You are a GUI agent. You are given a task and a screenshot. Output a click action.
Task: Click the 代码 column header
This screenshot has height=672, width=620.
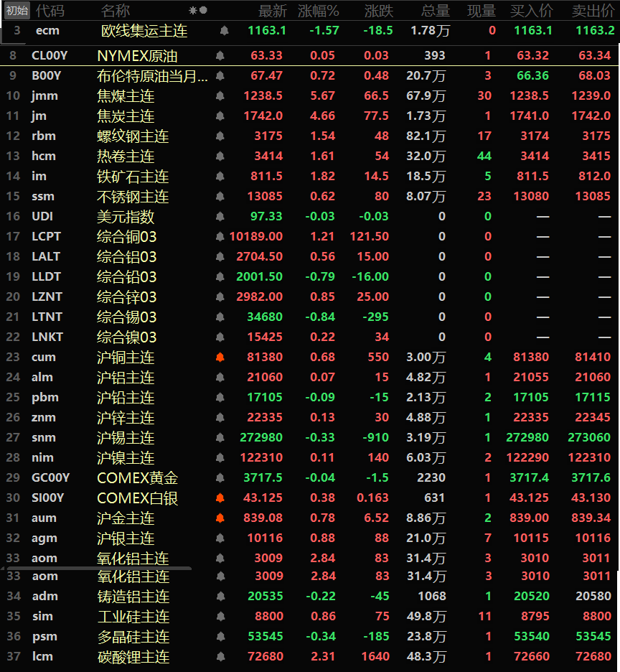click(50, 11)
